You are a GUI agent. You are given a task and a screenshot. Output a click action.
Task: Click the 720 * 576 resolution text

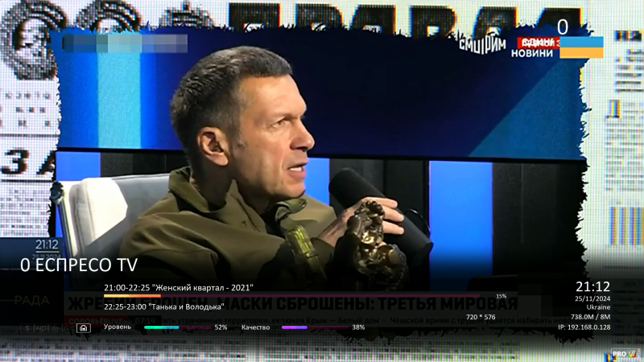480,318
